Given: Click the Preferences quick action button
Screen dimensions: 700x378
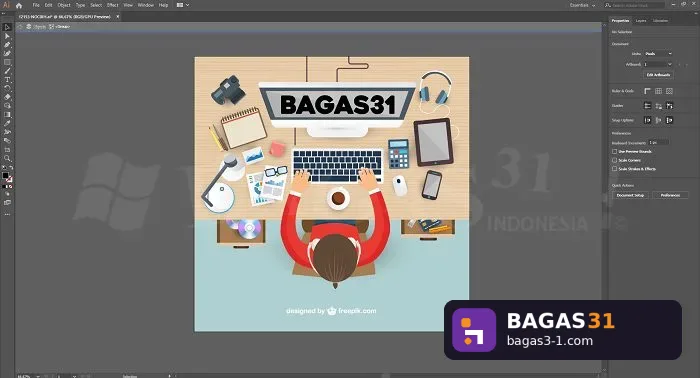Looking at the screenshot, I should (670, 195).
